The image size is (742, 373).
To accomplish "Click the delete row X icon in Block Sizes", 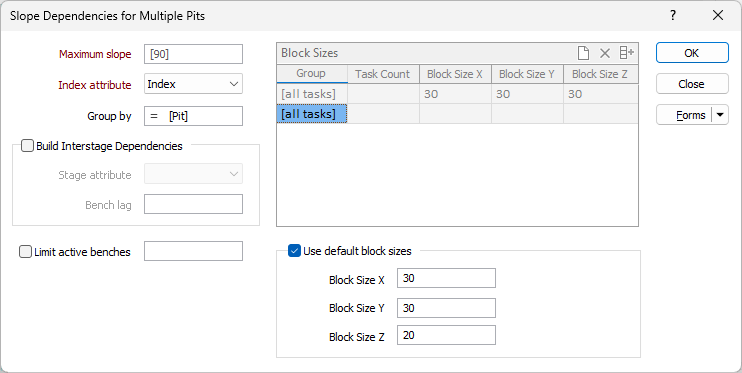I will pos(605,53).
